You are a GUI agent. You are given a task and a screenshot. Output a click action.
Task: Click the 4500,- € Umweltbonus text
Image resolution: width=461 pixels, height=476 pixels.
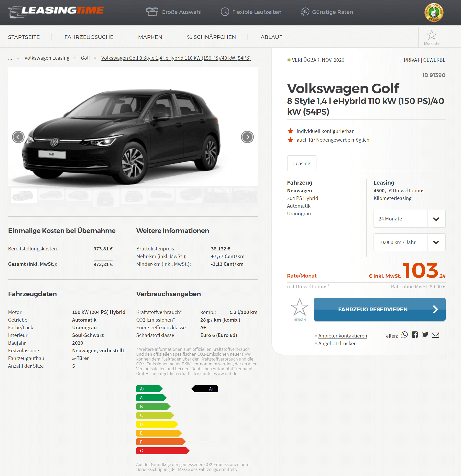point(399,191)
